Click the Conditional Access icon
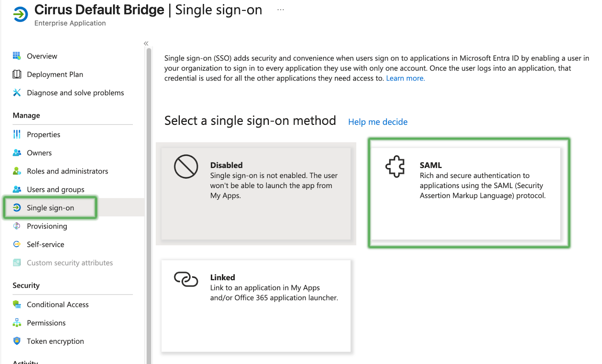The image size is (602, 364). point(17,305)
